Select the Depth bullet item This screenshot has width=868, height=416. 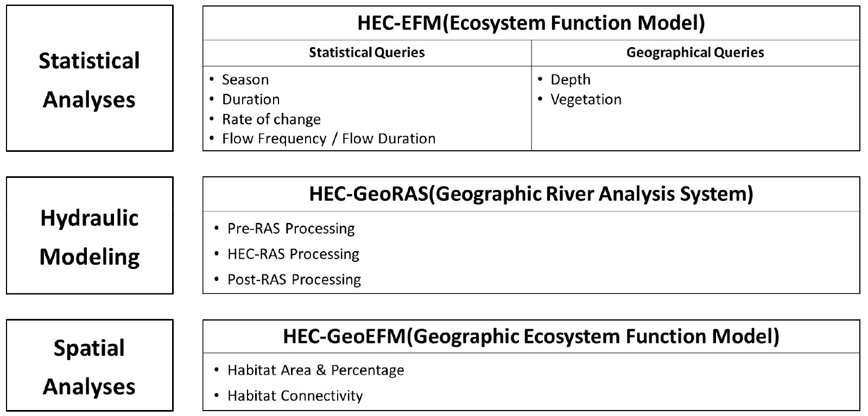point(571,80)
